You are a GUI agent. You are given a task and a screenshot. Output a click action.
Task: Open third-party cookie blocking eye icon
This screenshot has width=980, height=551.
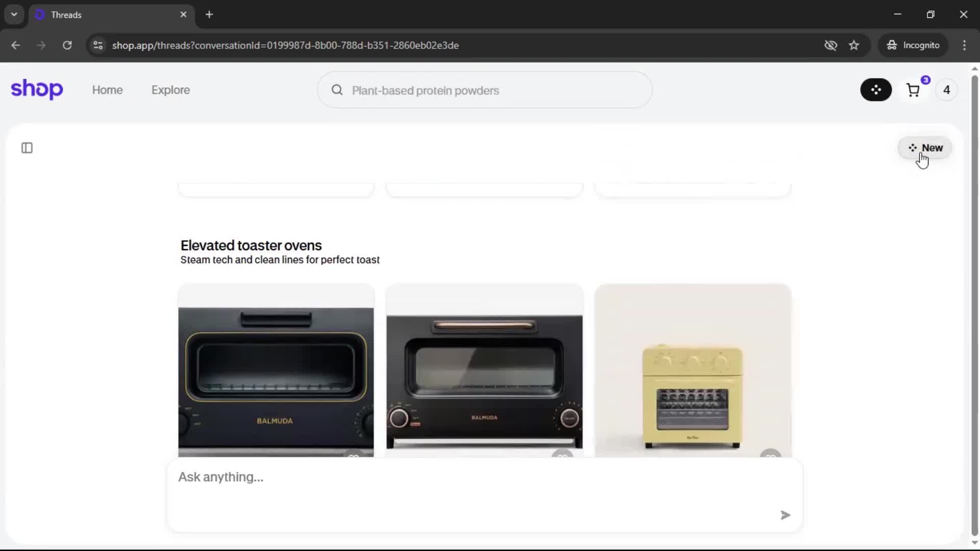pyautogui.click(x=830, y=45)
